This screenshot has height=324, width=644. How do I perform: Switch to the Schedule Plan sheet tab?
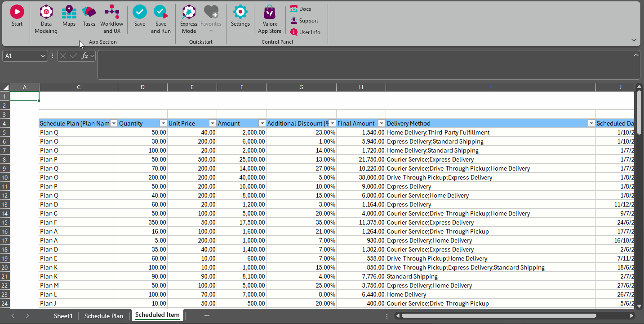pos(103,316)
